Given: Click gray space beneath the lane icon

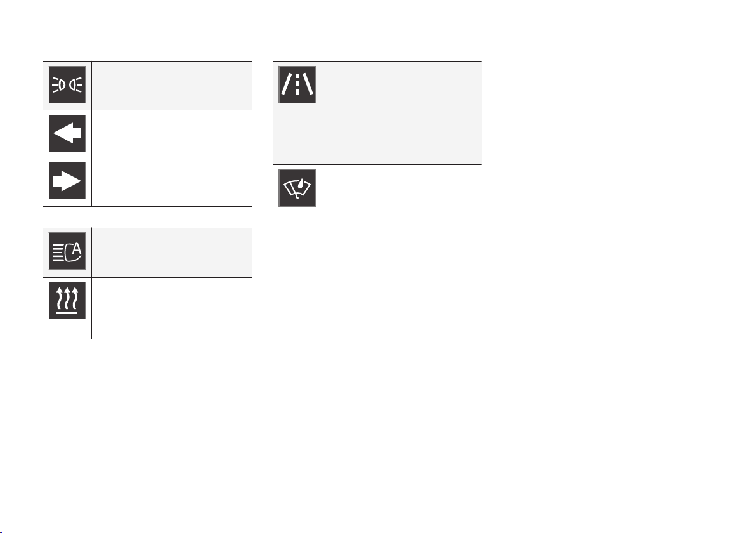Looking at the screenshot, I should (297, 134).
